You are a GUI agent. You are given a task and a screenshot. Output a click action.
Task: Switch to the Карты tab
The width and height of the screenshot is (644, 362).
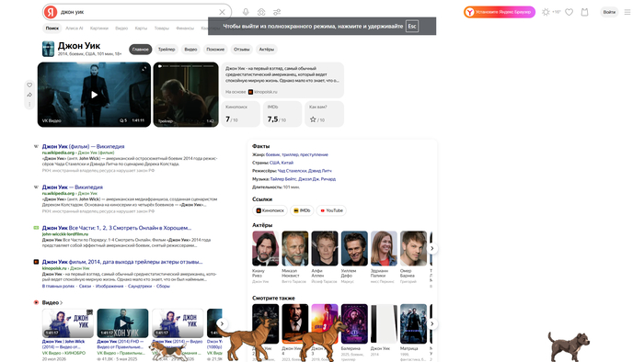click(141, 28)
